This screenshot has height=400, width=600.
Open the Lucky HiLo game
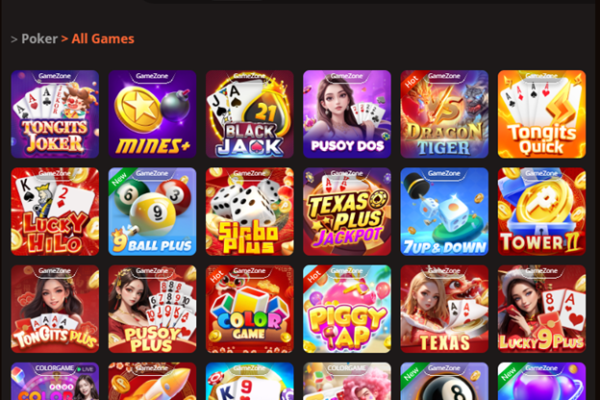[55, 211]
